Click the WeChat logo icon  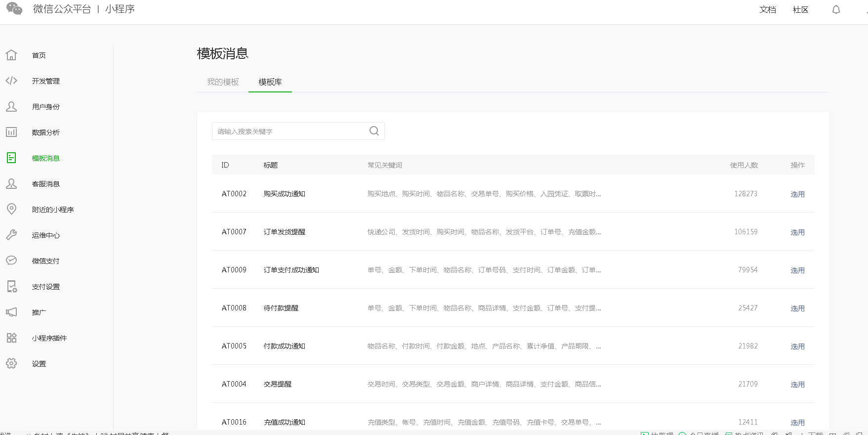pyautogui.click(x=14, y=9)
